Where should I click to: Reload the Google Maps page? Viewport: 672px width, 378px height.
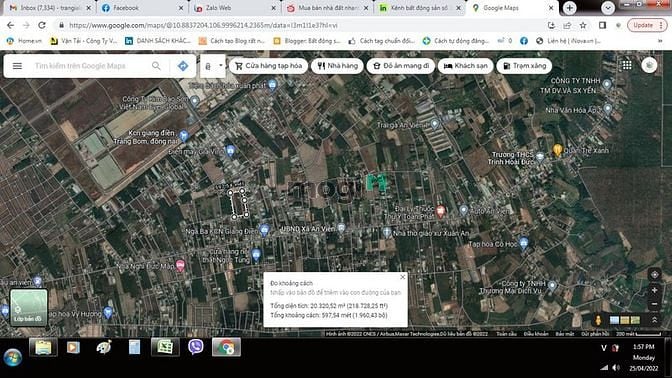click(42, 25)
